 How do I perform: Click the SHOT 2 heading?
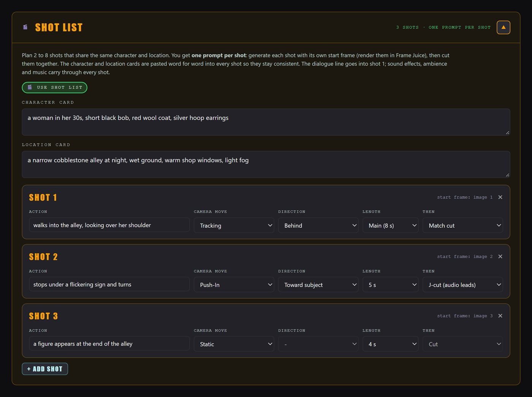[43, 257]
